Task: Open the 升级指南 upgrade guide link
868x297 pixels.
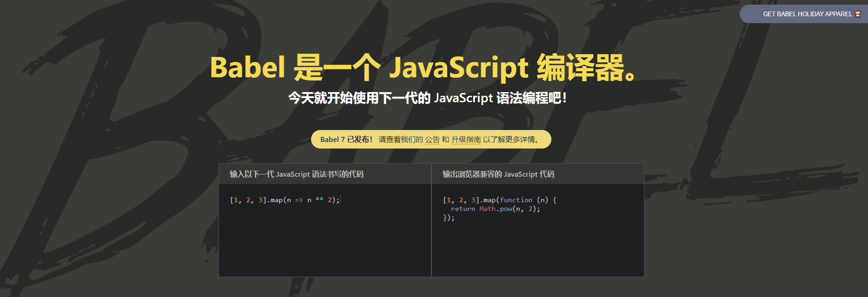Action: [466, 140]
